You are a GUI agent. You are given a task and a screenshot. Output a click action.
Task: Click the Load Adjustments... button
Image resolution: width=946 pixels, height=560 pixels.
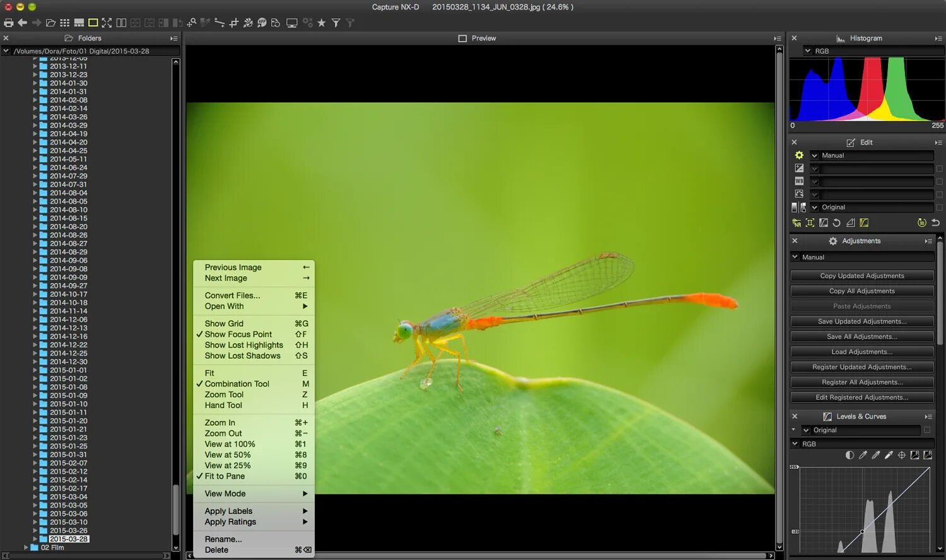862,352
